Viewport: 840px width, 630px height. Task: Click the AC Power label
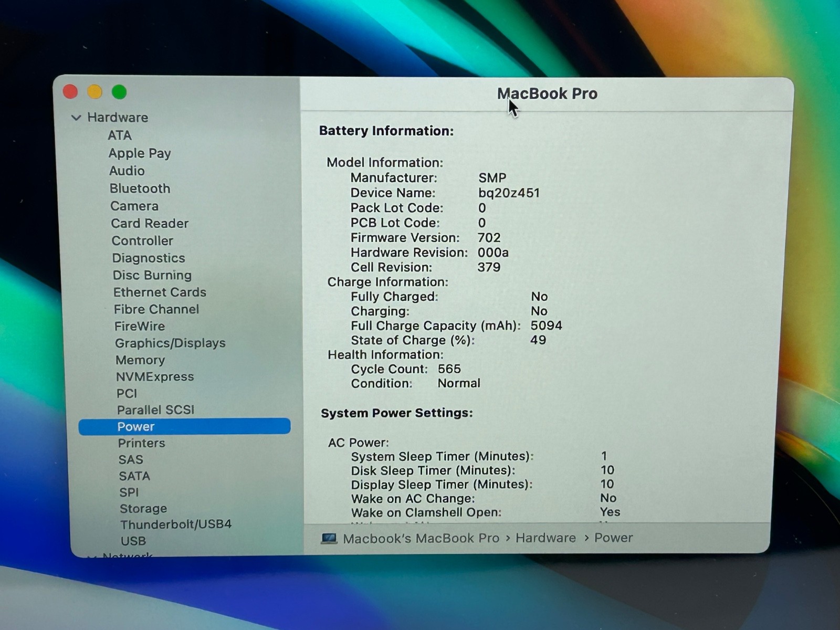[359, 443]
